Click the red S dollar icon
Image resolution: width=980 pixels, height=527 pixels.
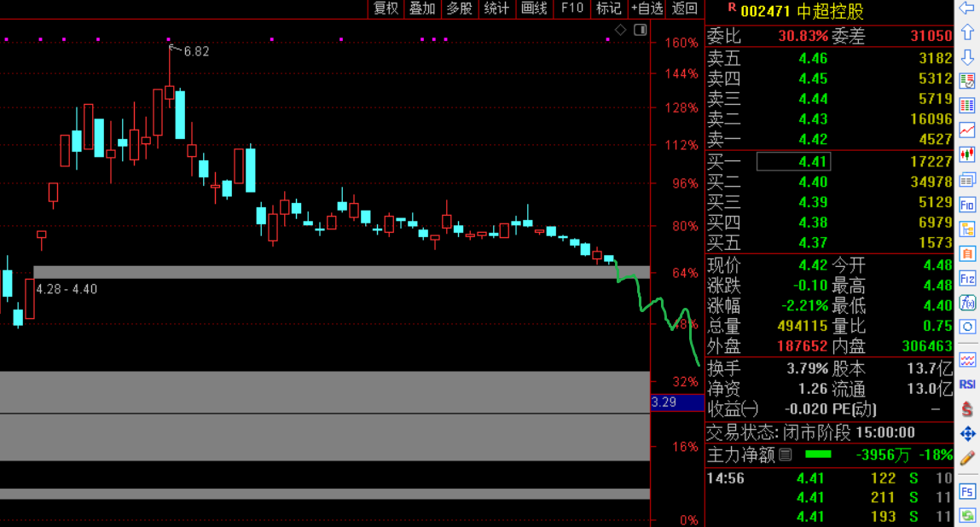coord(967,408)
